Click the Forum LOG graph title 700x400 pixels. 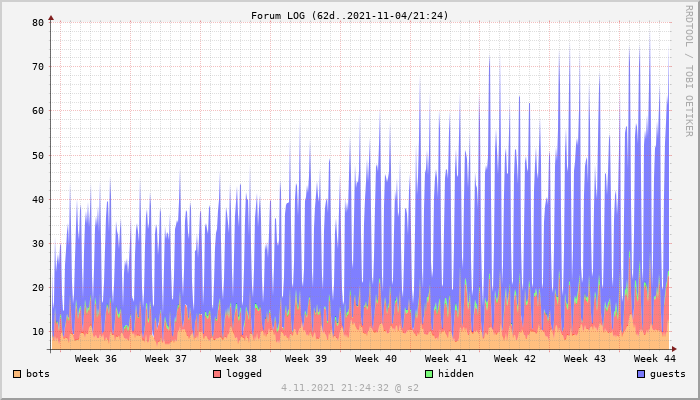click(x=350, y=15)
